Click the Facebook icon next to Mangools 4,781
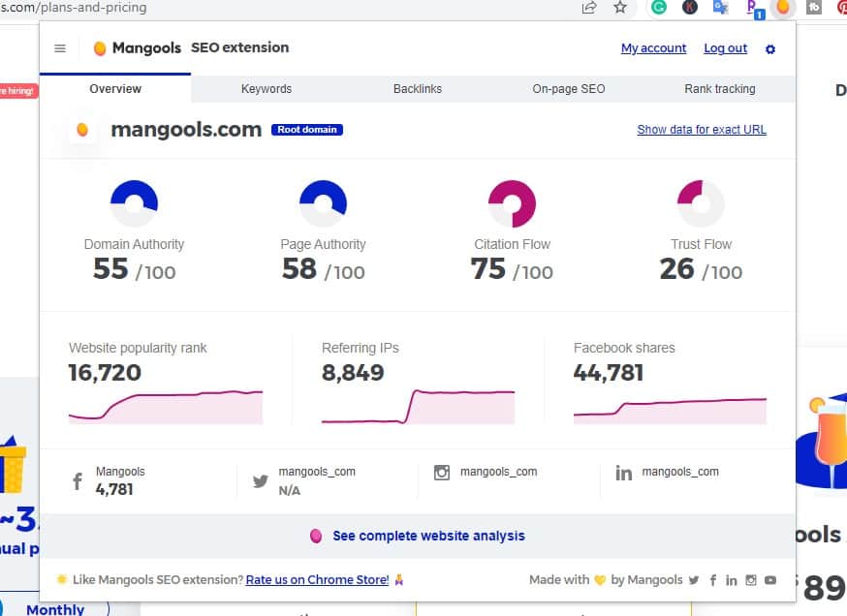847x616 pixels. (x=78, y=481)
